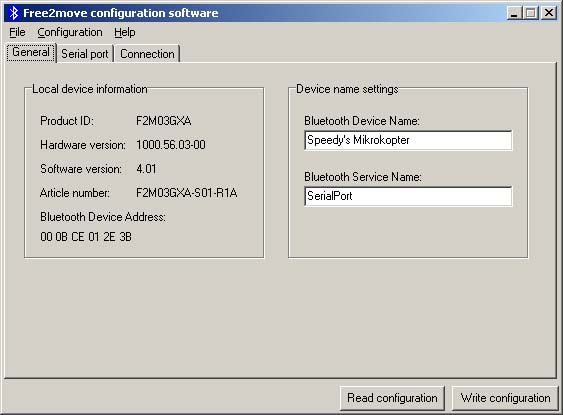The height and width of the screenshot is (415, 563).
Task: Switch to the Serial port tab
Action: tap(85, 54)
